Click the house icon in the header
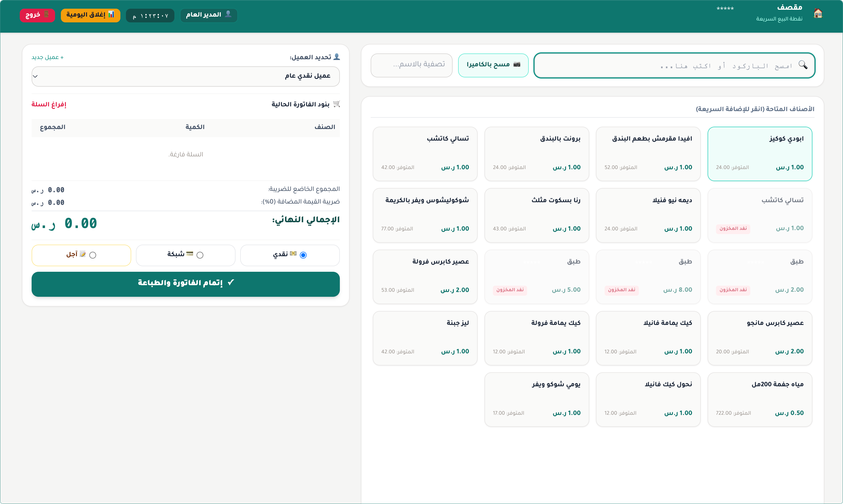The width and height of the screenshot is (843, 504). 818,13
